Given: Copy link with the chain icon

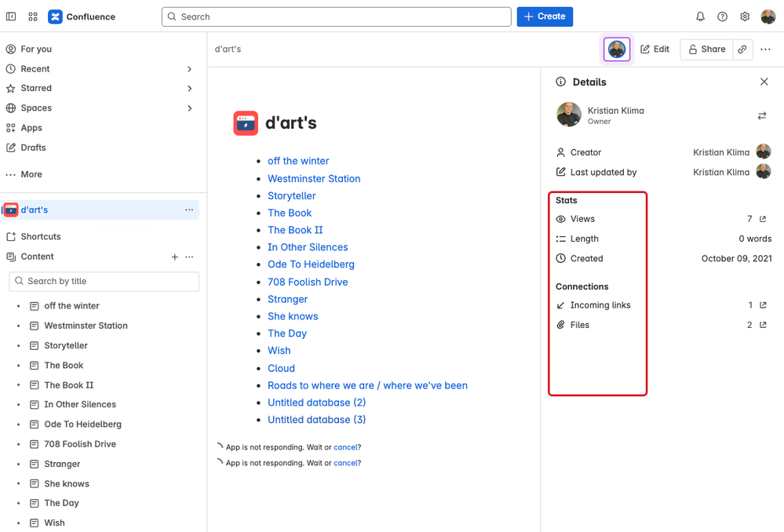Looking at the screenshot, I should click(x=742, y=49).
